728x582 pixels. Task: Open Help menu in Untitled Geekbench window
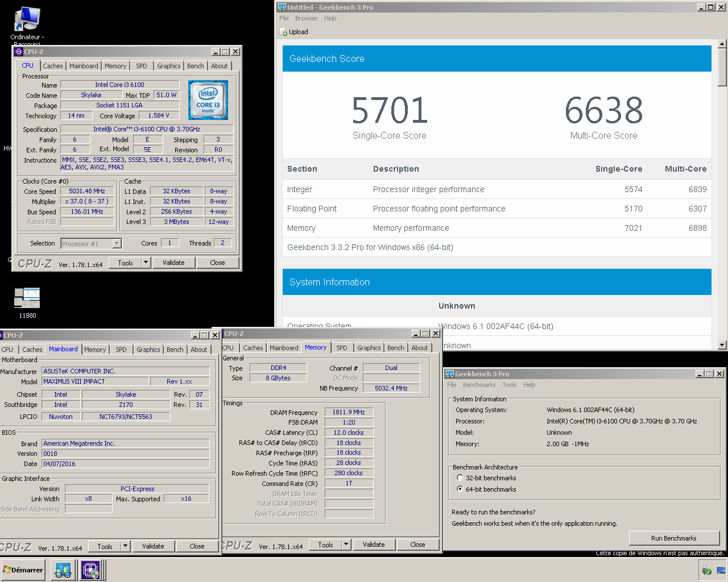[x=330, y=18]
